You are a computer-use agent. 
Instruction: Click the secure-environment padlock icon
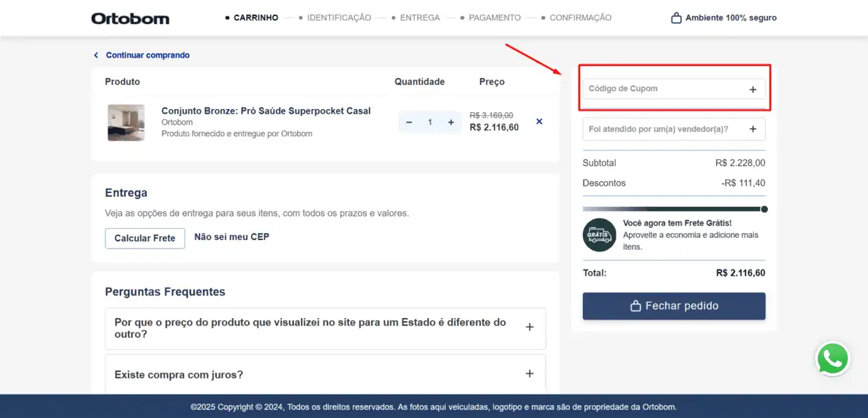click(676, 17)
